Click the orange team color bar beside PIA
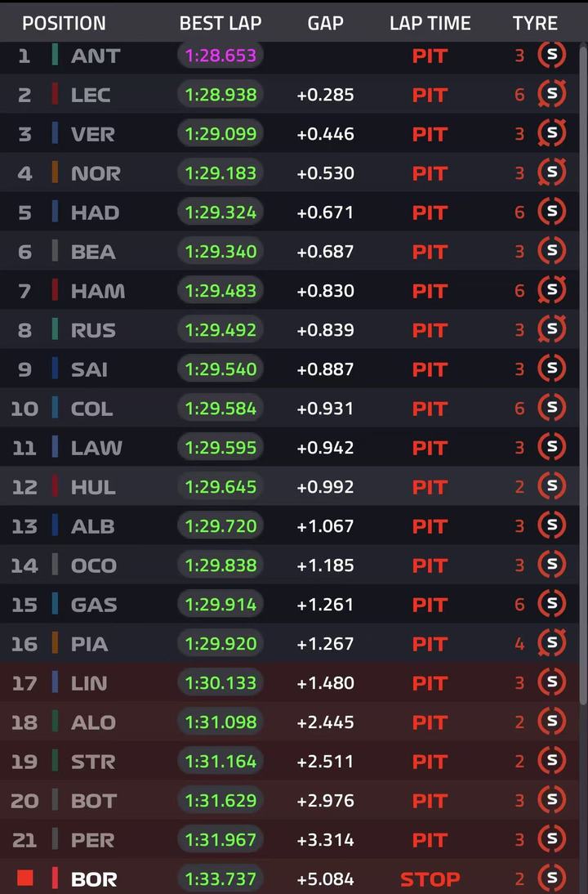This screenshot has width=588, height=894. [56, 643]
